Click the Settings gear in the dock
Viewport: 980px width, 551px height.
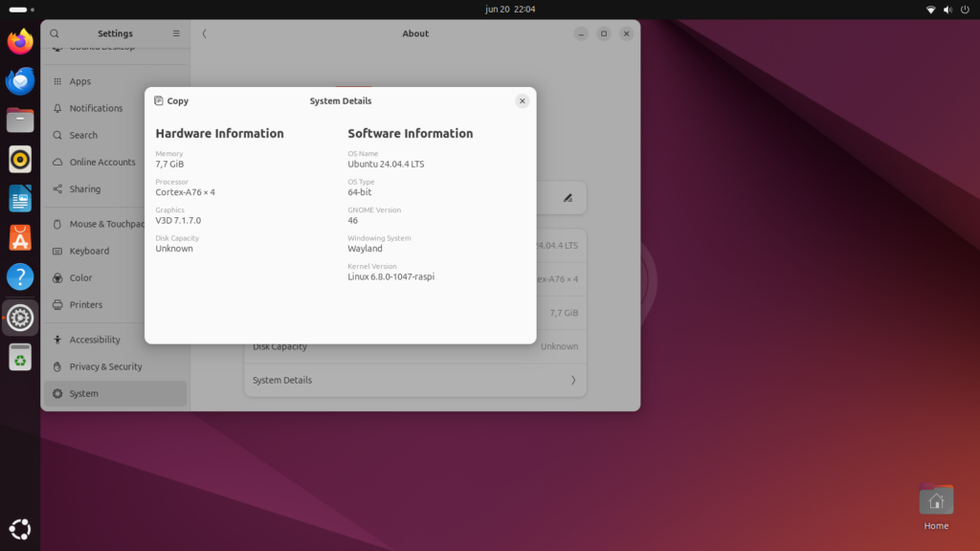pos(20,318)
